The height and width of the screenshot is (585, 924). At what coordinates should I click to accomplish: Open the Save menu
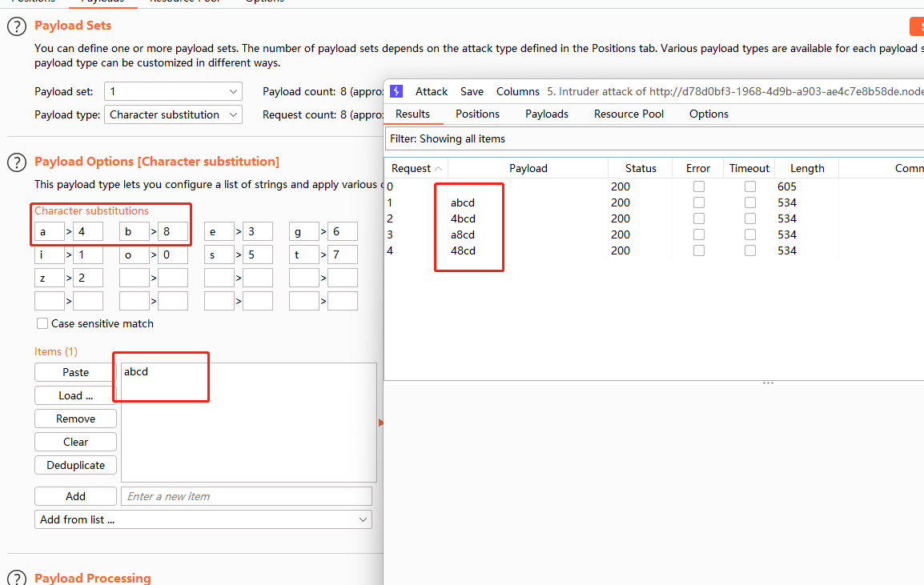[472, 91]
